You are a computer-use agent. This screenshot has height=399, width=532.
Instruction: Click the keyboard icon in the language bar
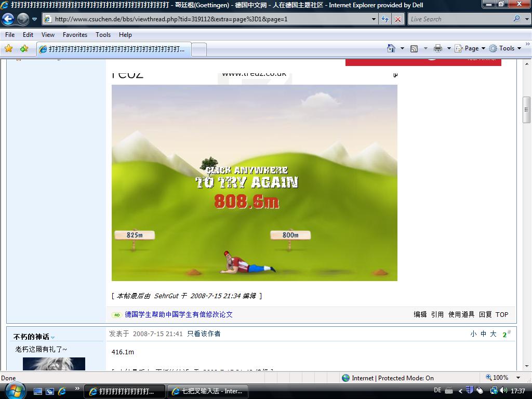click(x=448, y=391)
